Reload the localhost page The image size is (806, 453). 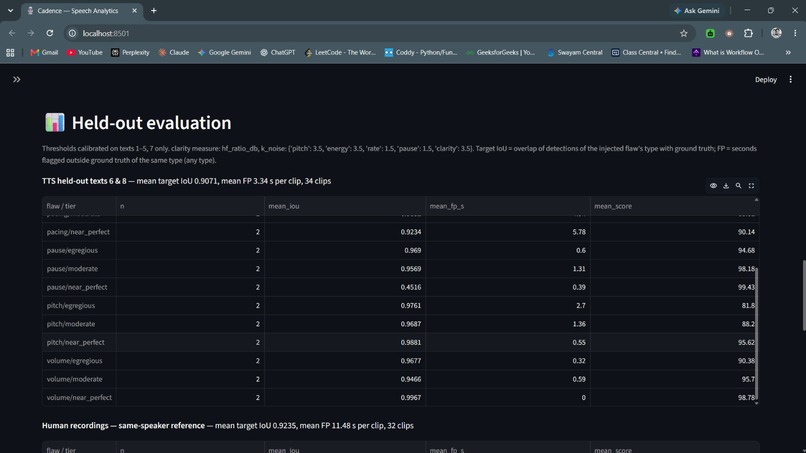[50, 33]
